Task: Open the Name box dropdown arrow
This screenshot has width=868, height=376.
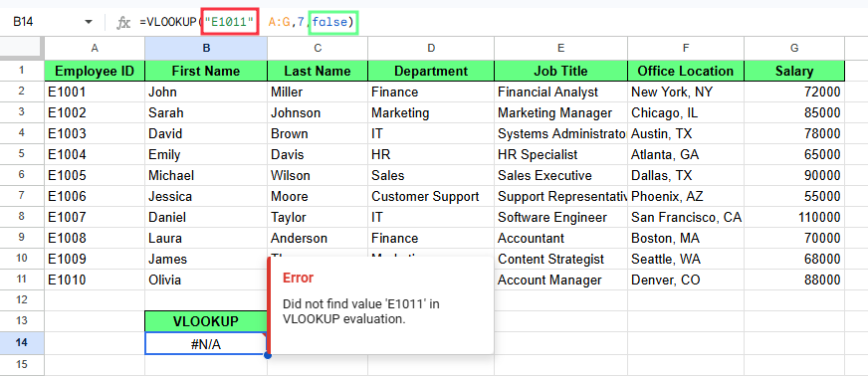Action: [x=88, y=22]
